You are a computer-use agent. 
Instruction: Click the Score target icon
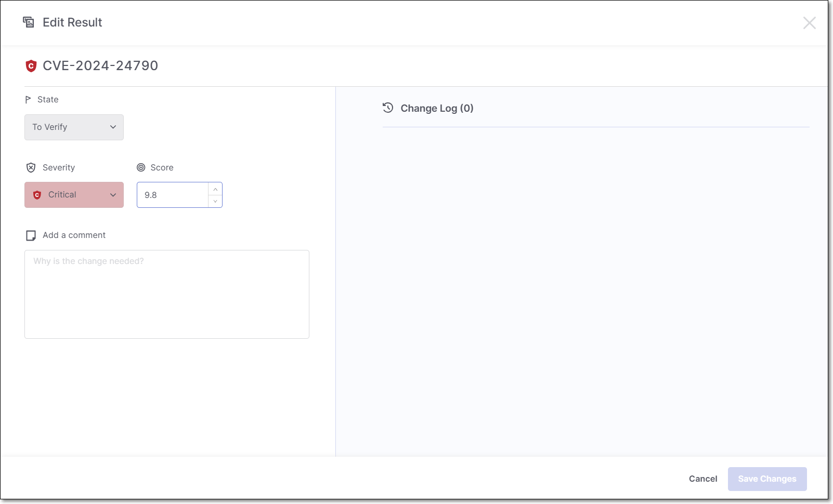point(141,168)
